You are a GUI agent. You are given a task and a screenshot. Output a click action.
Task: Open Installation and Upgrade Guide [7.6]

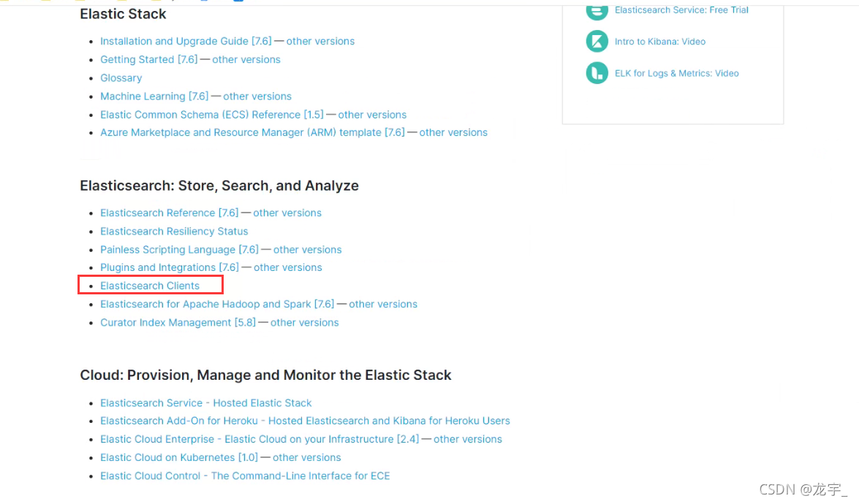coord(186,41)
